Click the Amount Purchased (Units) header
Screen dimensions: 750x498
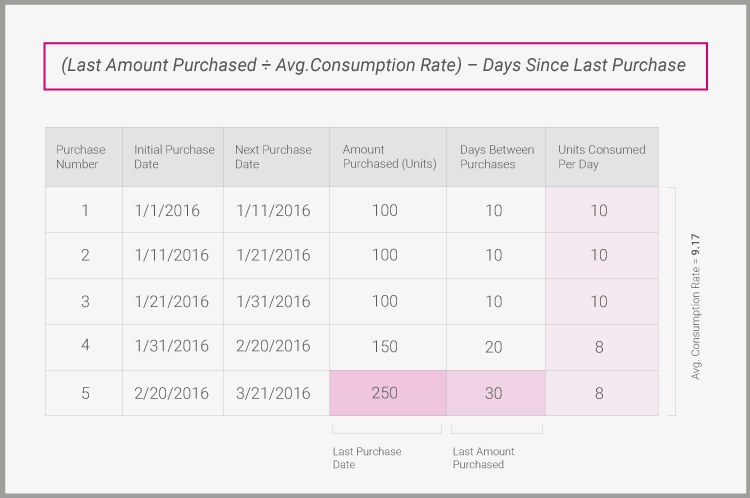(x=388, y=157)
